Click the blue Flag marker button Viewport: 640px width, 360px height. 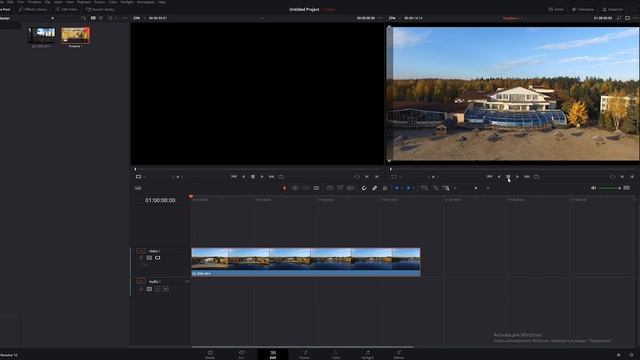pos(397,188)
